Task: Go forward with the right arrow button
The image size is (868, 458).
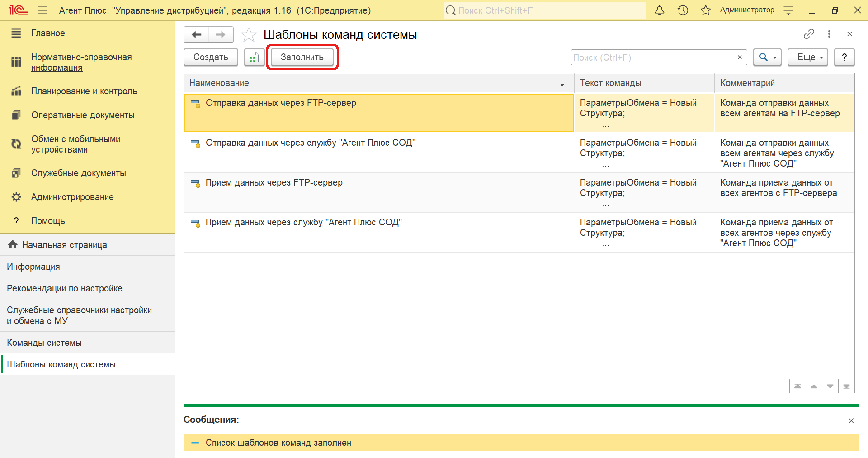Action: [221, 34]
